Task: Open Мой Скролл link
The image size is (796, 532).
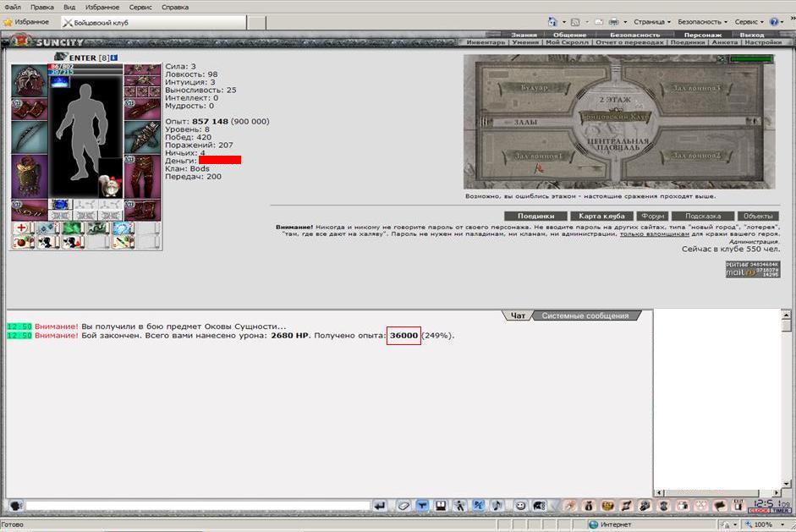Action: tap(567, 42)
